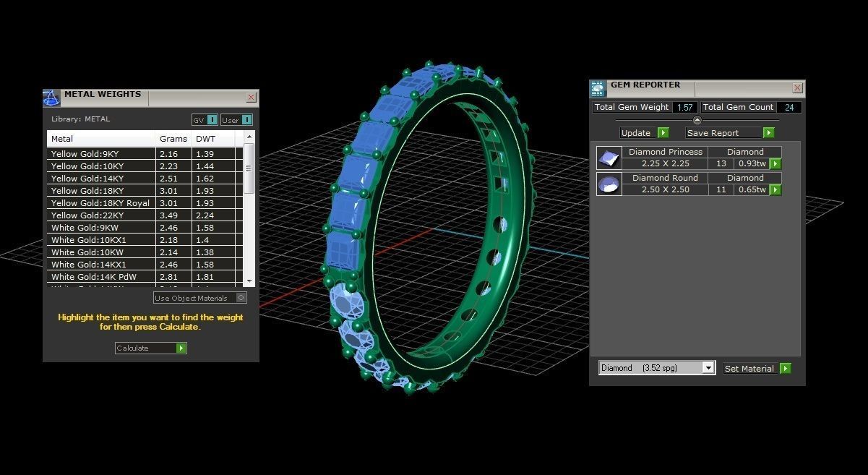The height and width of the screenshot is (475, 868).
Task: Click the 2.25 X 2.25 size cell
Action: 665,164
